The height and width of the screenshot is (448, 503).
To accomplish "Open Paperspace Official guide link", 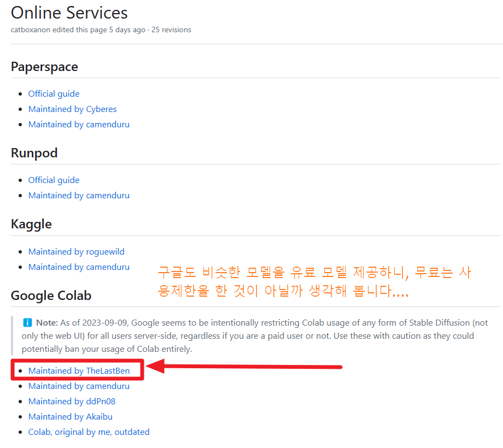I will point(54,94).
